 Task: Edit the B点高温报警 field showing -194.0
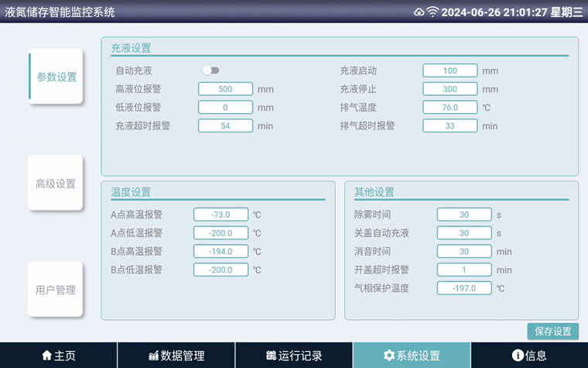pos(220,252)
